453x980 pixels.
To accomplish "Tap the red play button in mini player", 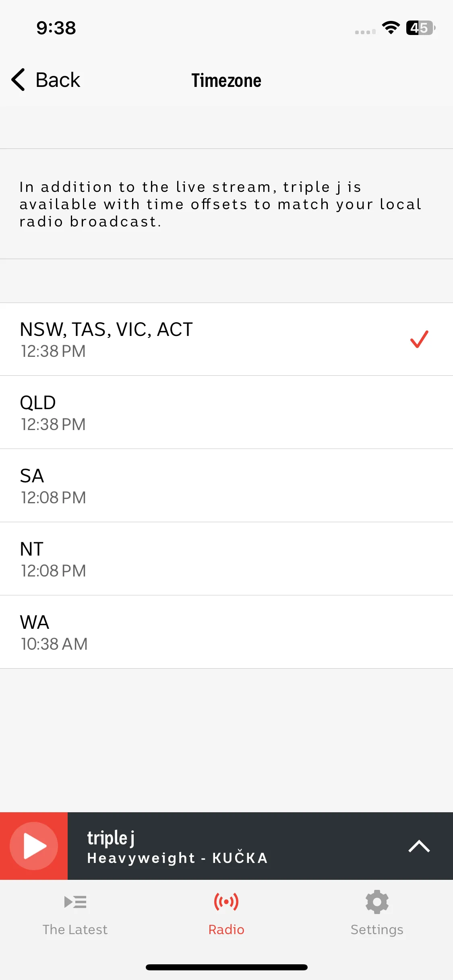I will click(x=34, y=846).
